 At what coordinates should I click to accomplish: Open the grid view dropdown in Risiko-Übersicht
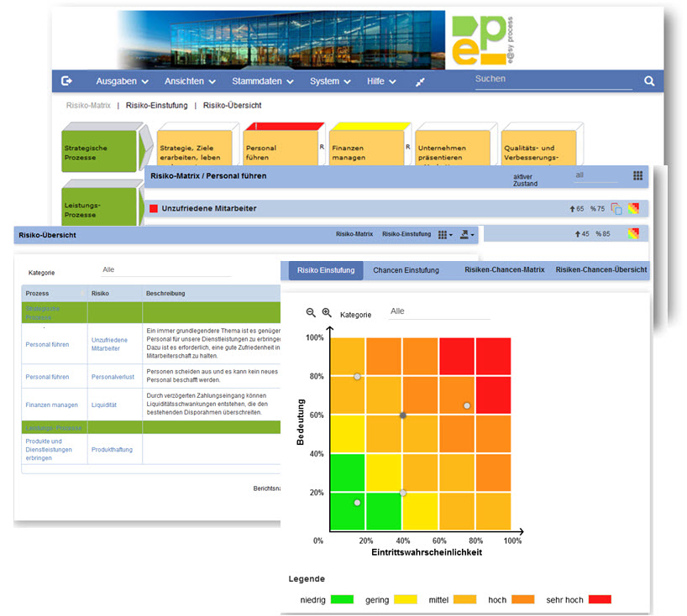pyautogui.click(x=445, y=236)
